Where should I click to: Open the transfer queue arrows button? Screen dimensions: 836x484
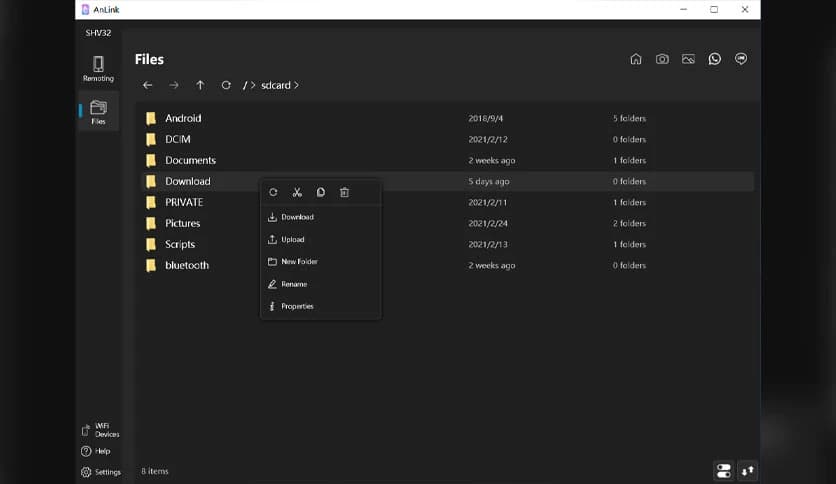[x=748, y=470]
